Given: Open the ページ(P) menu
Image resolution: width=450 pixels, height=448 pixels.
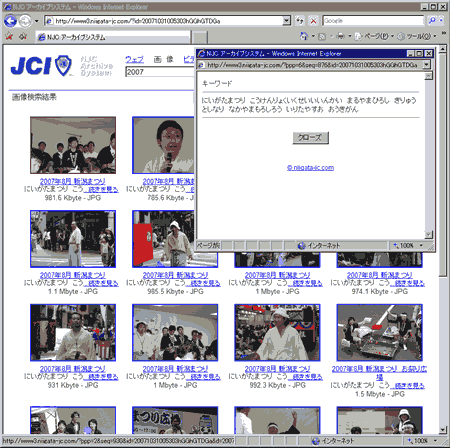Looking at the screenshot, I should tap(375, 36).
